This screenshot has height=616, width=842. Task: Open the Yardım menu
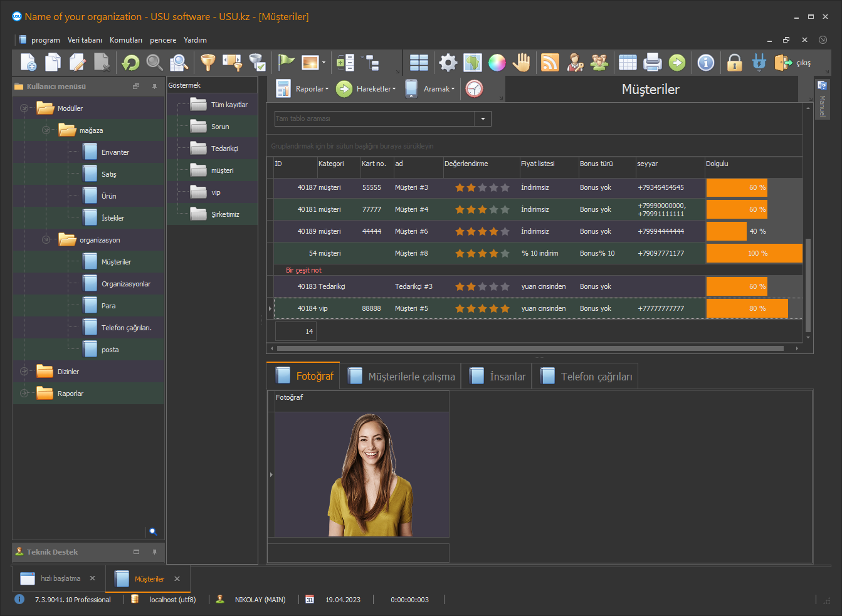coord(195,40)
